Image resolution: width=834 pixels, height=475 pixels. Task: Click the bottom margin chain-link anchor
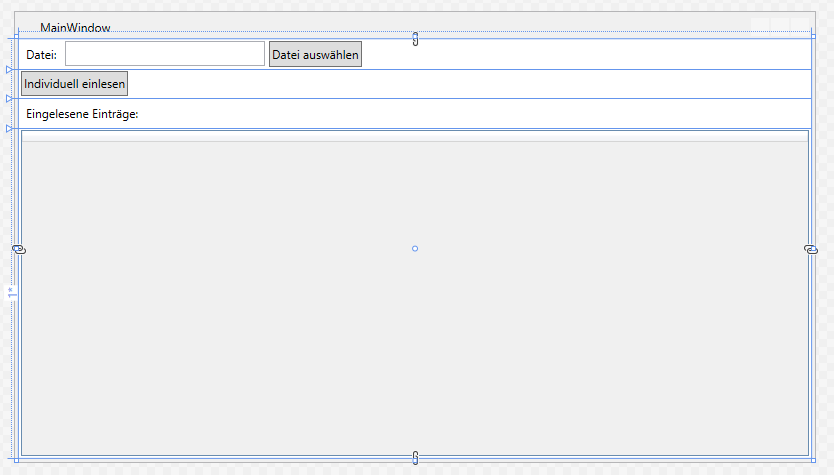415,458
